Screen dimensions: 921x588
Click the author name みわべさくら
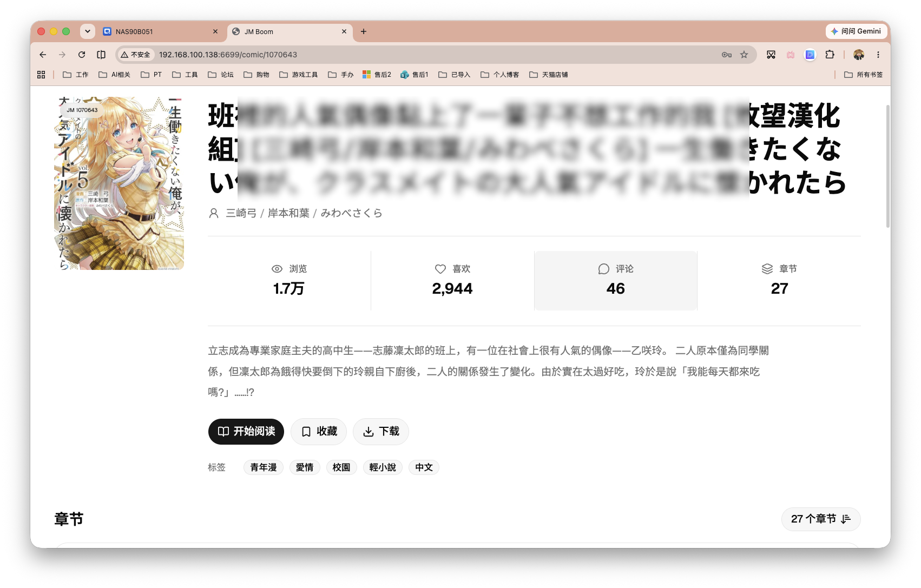[352, 213]
